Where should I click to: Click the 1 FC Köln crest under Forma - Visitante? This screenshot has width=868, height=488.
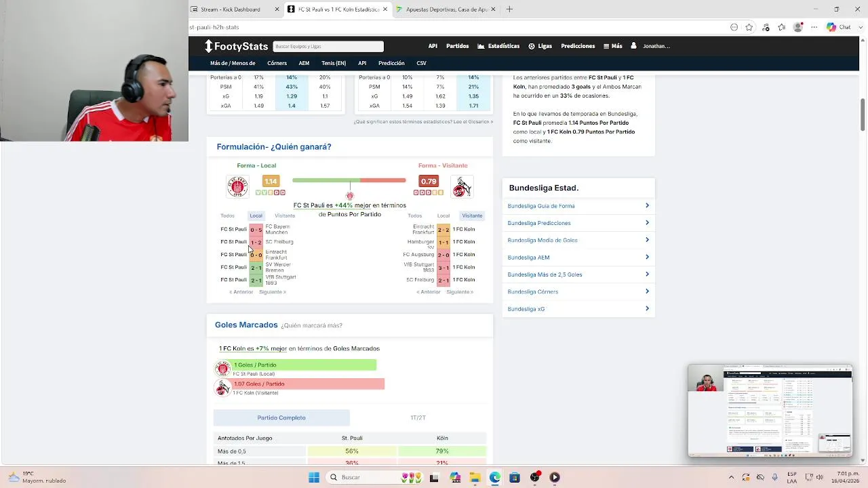pos(462,186)
